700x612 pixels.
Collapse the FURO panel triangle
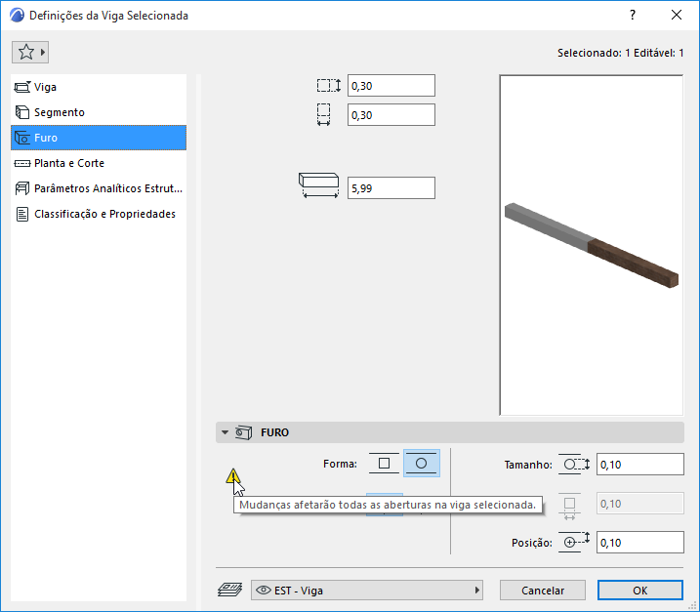[x=225, y=432]
